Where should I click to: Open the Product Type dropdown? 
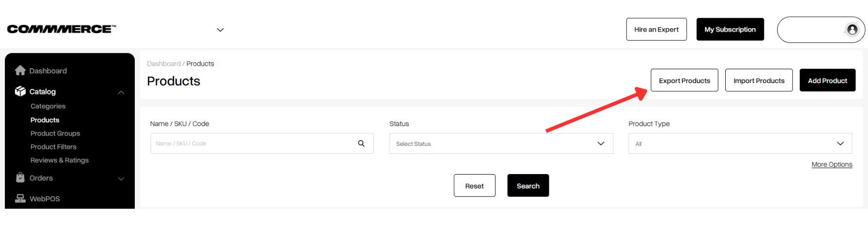(740, 143)
